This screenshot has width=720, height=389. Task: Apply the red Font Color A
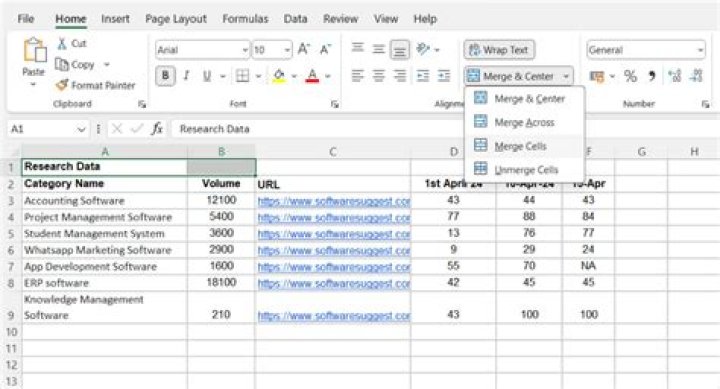pos(312,76)
